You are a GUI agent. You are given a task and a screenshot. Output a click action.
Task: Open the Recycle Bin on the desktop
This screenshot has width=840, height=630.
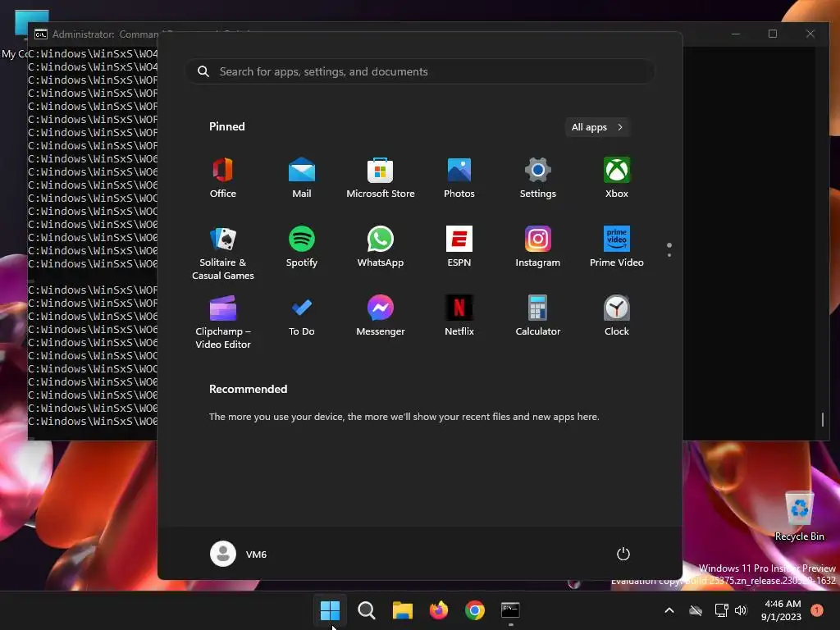pos(799,515)
